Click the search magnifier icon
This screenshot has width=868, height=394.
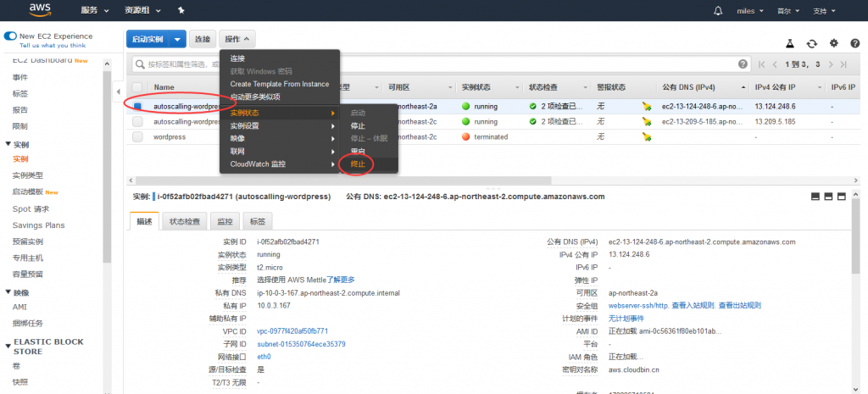point(142,64)
